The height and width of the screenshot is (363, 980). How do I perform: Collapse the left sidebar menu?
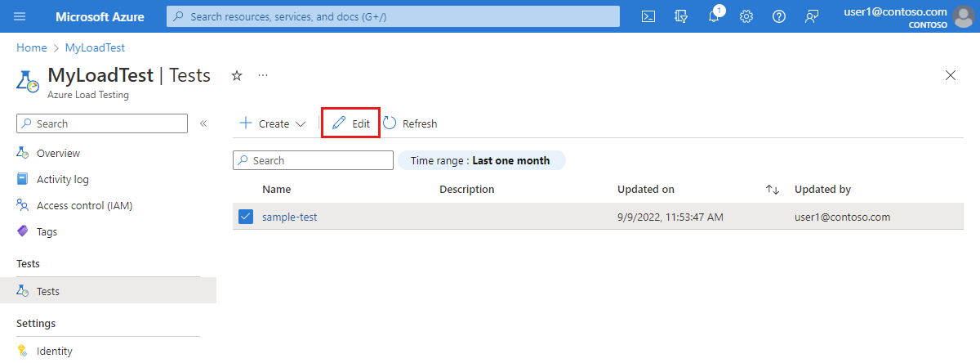click(203, 123)
